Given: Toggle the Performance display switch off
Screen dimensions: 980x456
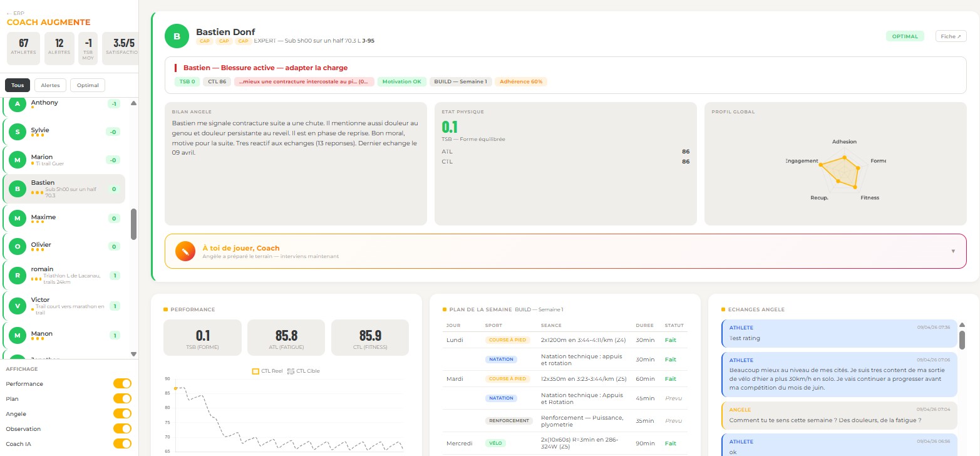Looking at the screenshot, I should tap(122, 383).
